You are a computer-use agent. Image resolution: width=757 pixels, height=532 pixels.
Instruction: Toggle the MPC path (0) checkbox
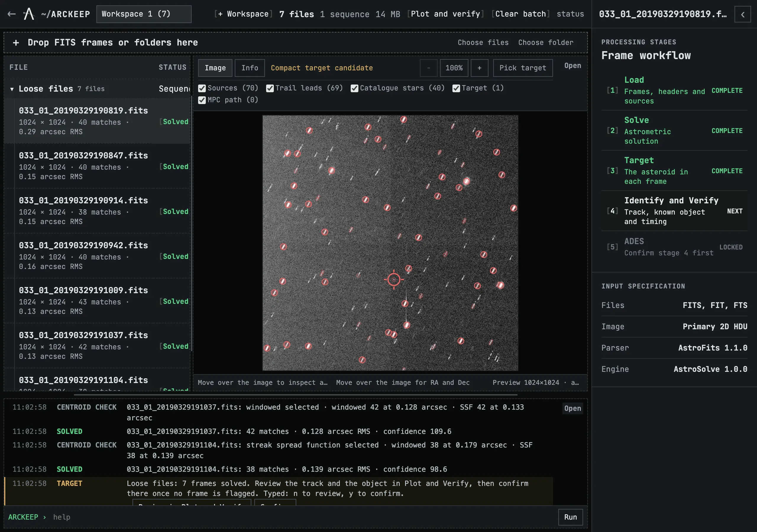tap(202, 100)
